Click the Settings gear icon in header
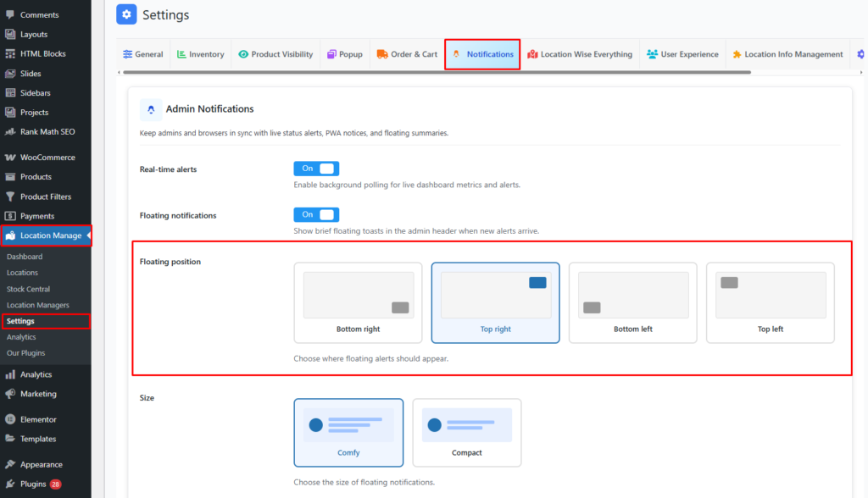The image size is (868, 498). [126, 14]
